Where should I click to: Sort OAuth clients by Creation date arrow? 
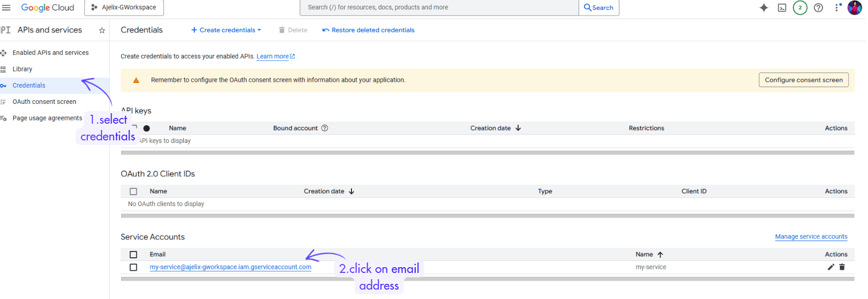[351, 192]
